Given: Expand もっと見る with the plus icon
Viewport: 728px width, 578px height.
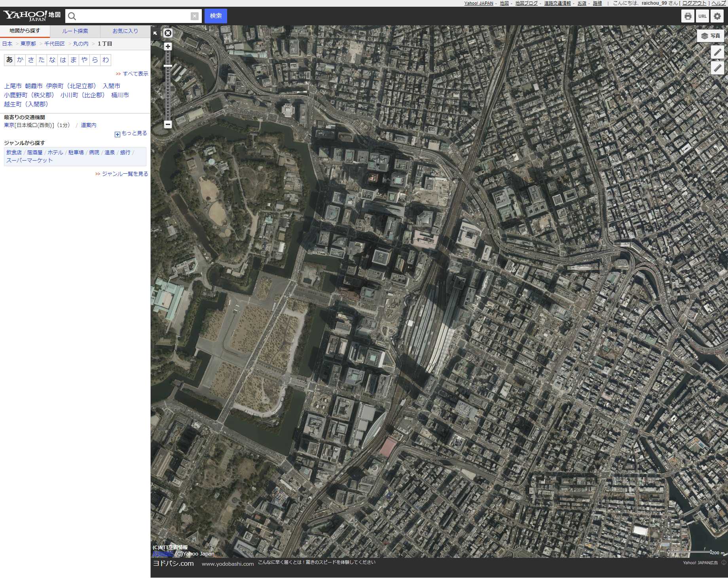Looking at the screenshot, I should pos(118,134).
